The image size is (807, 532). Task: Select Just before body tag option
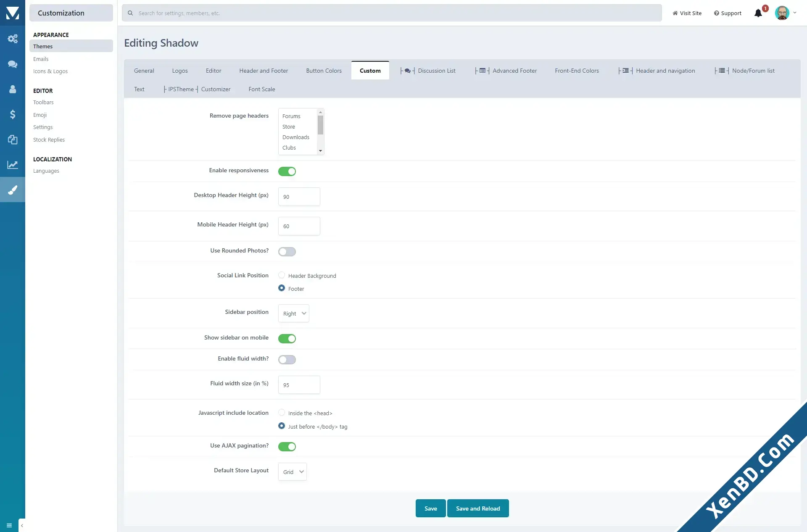click(x=282, y=426)
